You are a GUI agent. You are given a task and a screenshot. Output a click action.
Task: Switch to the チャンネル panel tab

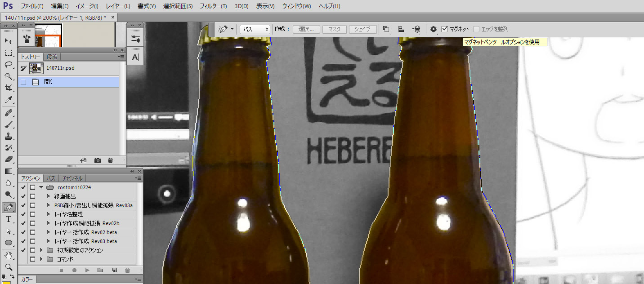(72, 178)
